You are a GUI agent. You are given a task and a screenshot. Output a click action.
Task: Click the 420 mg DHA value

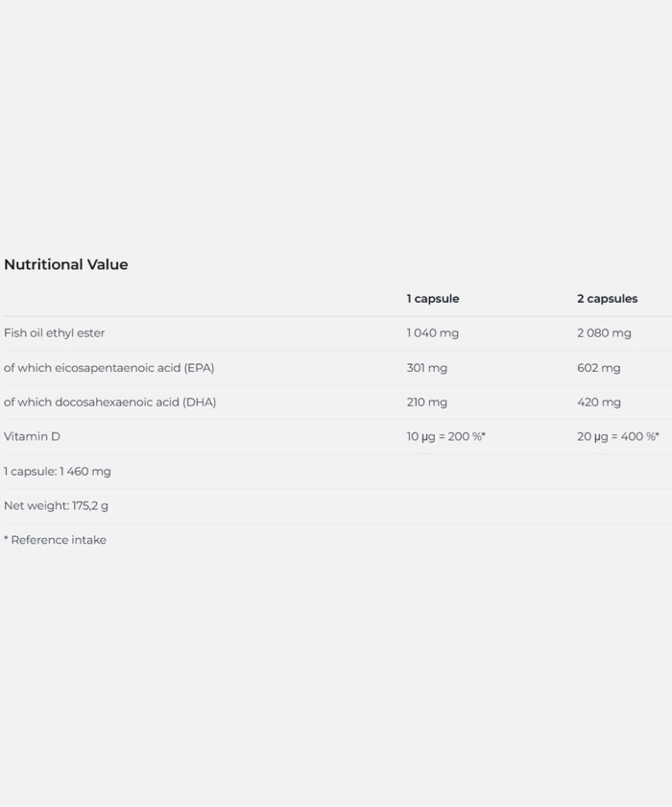pos(598,403)
